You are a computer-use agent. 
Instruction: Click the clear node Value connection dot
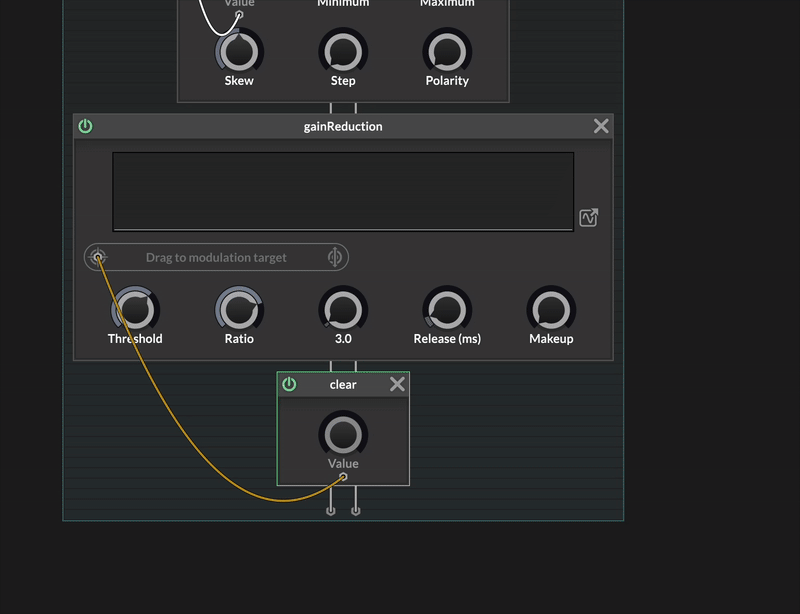[344, 477]
